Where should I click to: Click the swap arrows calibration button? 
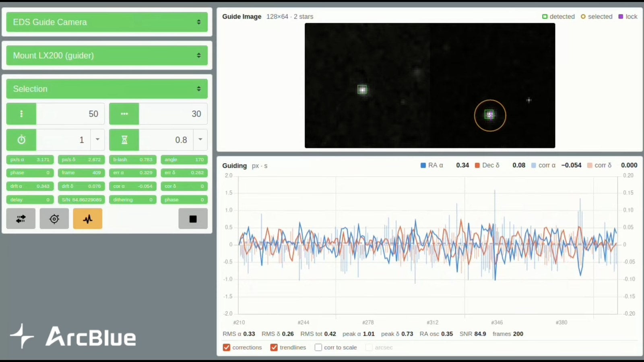click(x=21, y=219)
